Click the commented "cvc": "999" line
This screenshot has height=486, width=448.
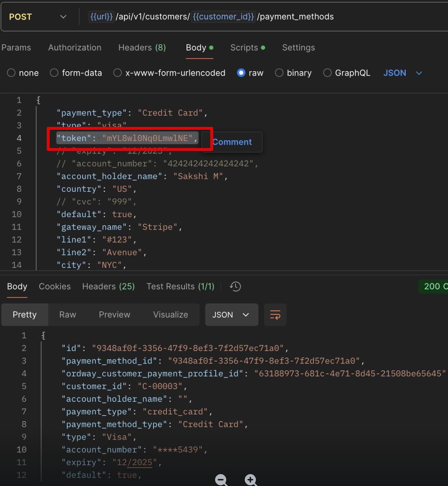point(96,201)
